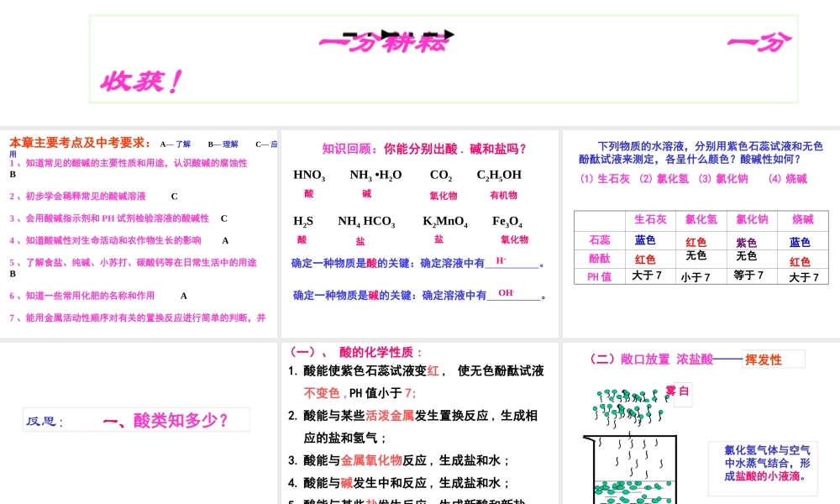
Task: Click the beaker drawing with rising vapor
Action: pos(630,447)
